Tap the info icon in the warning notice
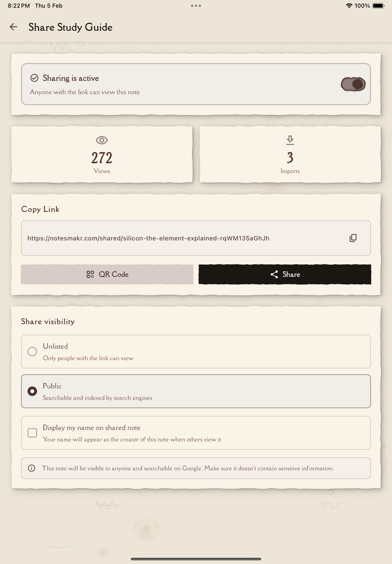Viewport: 392px width, 564px height. pos(32,468)
